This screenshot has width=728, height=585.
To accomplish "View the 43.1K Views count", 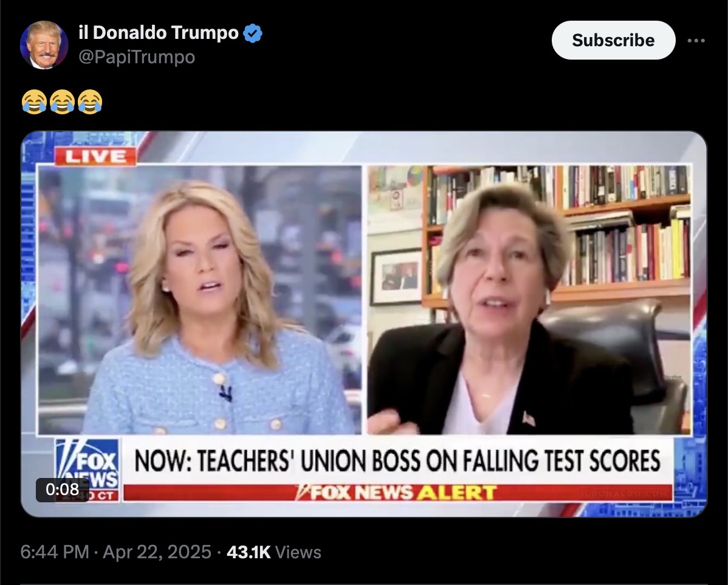I will pos(274,552).
